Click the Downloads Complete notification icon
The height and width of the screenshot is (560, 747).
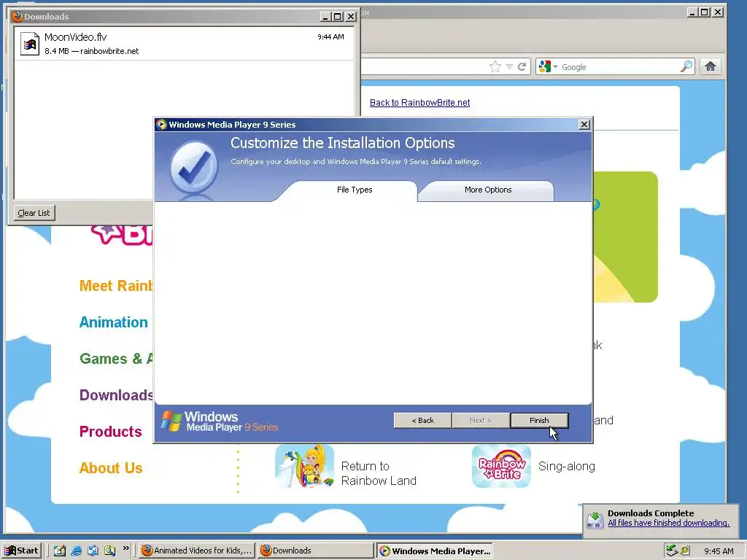tap(595, 520)
